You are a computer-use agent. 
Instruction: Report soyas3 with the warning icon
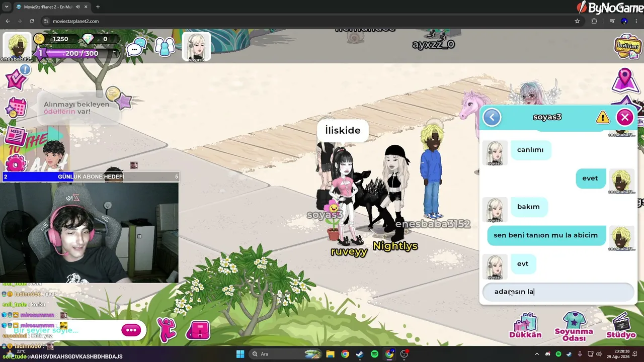(x=602, y=118)
